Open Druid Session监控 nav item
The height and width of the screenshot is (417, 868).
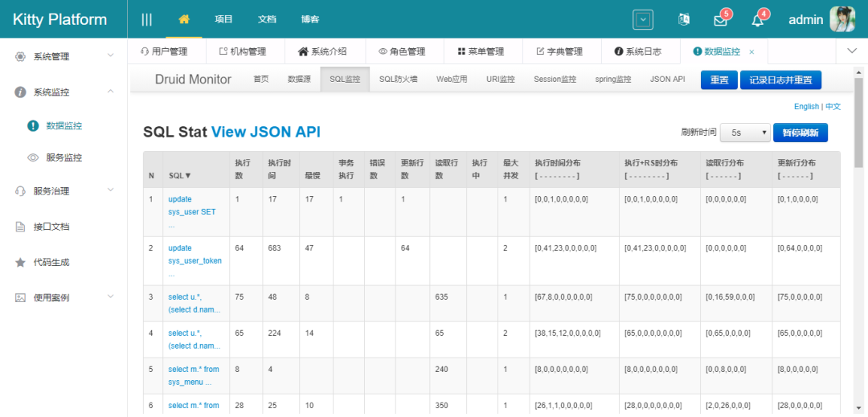coord(555,79)
